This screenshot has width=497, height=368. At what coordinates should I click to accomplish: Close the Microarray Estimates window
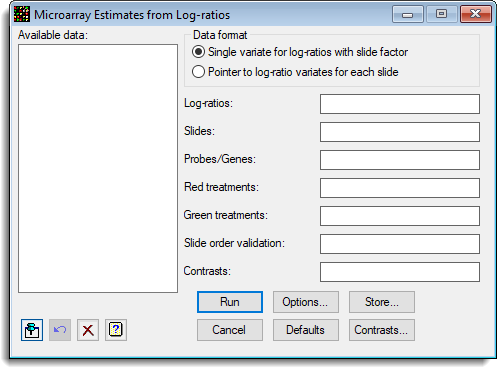point(476,14)
